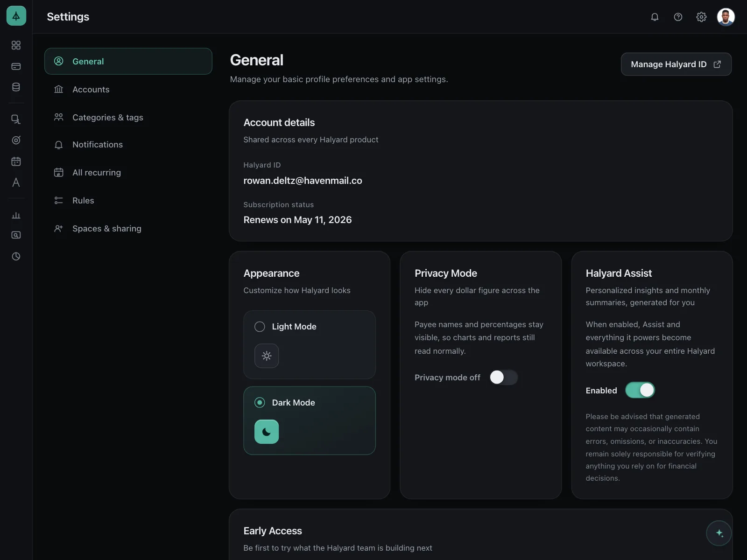The height and width of the screenshot is (560, 747).
Task: Click the Halyard ID email address
Action: 303,181
